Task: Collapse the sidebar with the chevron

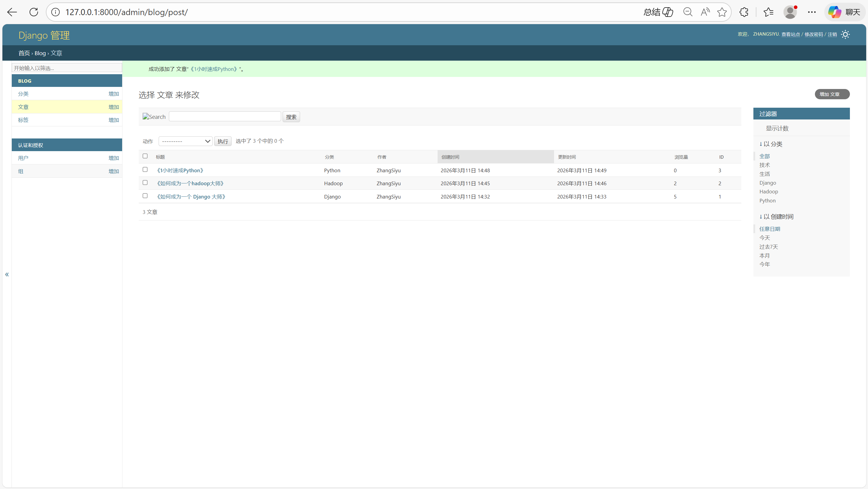Action: (7, 274)
